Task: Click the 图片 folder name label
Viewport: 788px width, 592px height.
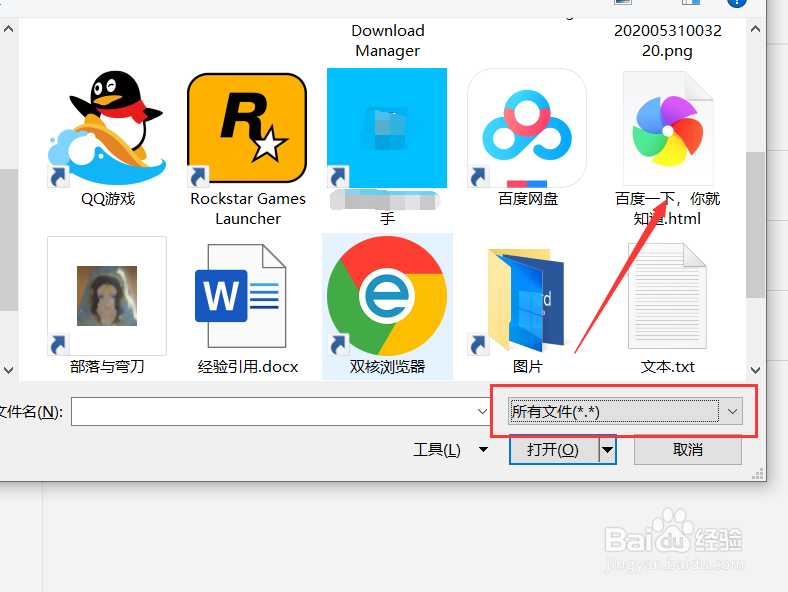Action: click(527, 367)
